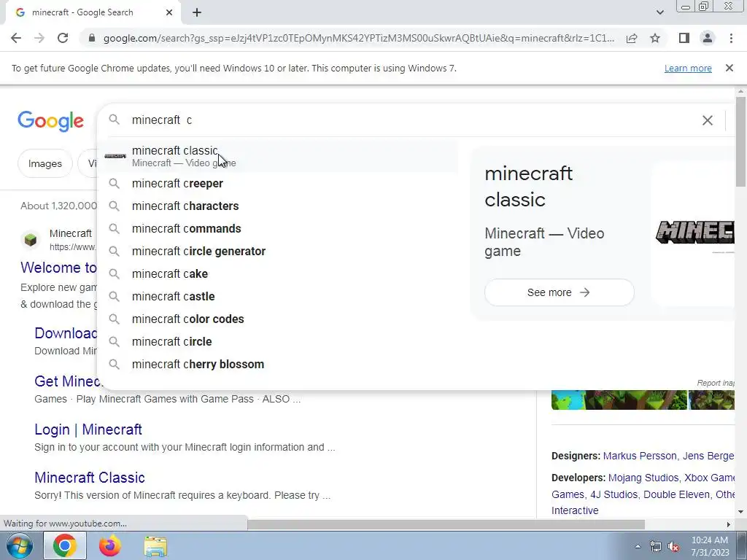
Task: Choose the minecraft color codes suggestion
Action: coord(278,319)
